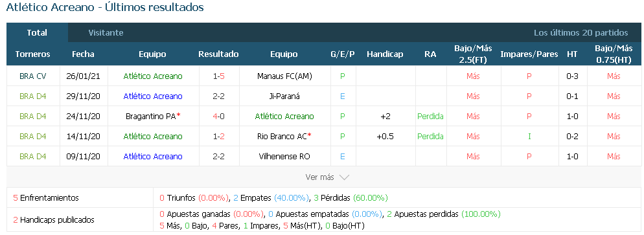Click the green Atlético Acreano in 24/11/20 row
Viewport: 644px width, 235px height.
[284, 117]
